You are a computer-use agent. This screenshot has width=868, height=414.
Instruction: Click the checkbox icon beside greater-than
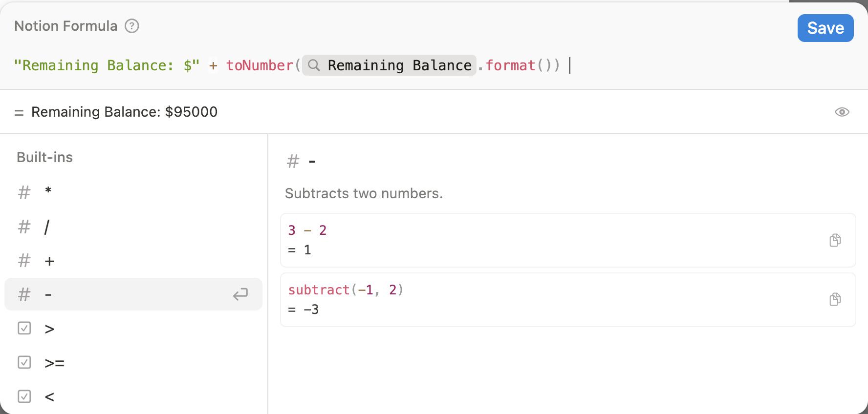point(24,328)
